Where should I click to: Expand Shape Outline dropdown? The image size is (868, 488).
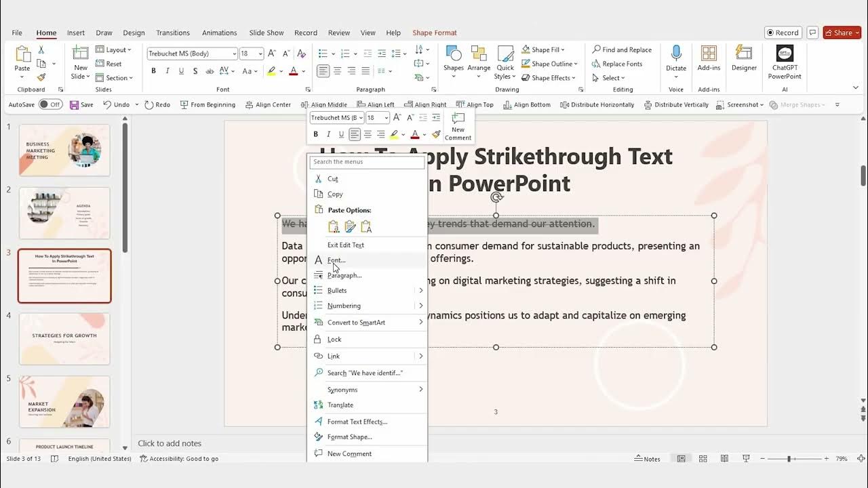pyautogui.click(x=549, y=64)
